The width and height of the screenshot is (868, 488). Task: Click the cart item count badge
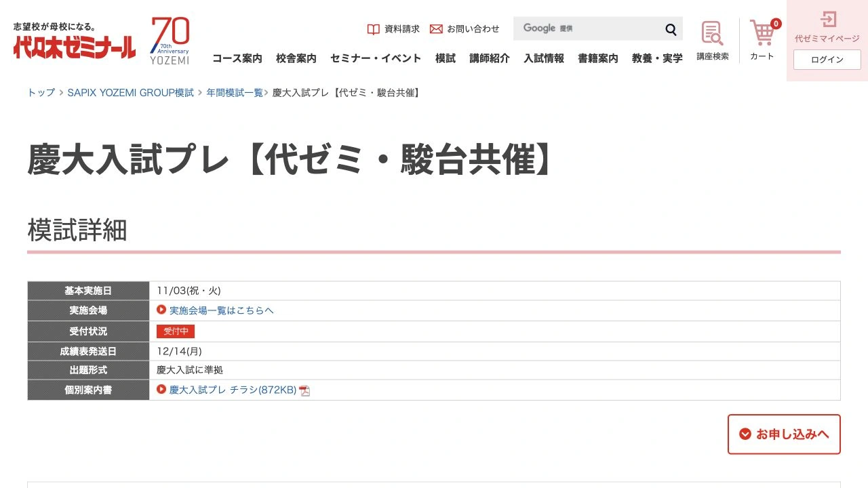click(776, 24)
